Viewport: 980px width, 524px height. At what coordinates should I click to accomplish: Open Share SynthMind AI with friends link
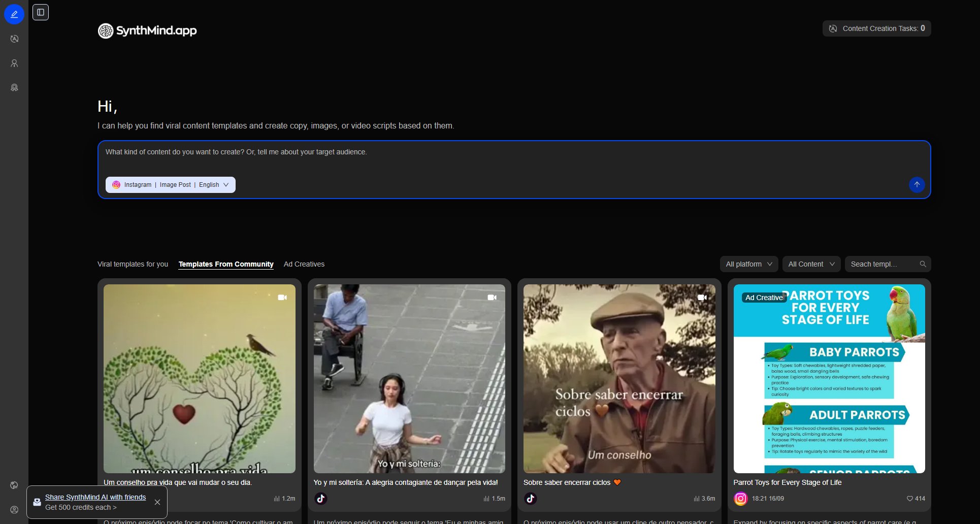click(x=95, y=497)
